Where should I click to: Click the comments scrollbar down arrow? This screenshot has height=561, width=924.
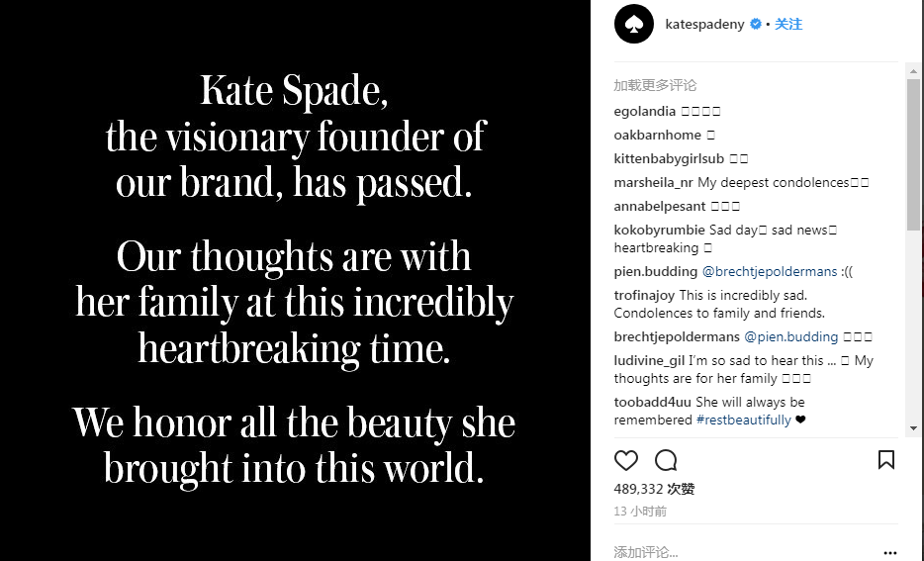913,428
